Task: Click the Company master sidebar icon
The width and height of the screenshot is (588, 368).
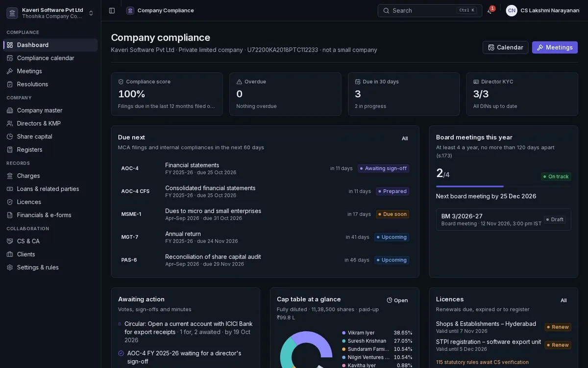Action: pos(10,110)
